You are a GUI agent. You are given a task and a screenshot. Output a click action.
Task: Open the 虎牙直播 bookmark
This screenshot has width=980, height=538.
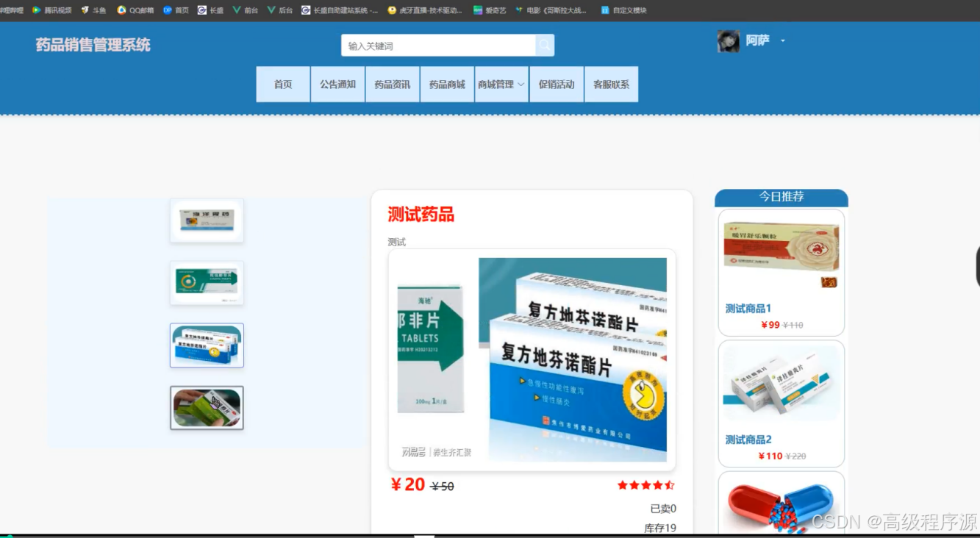tap(425, 10)
